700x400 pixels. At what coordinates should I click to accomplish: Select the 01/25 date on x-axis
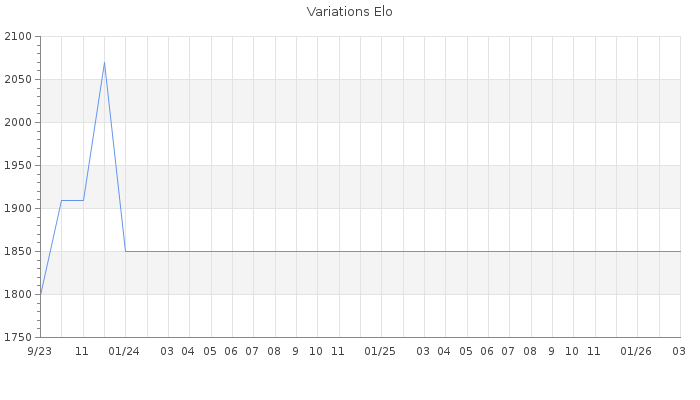pyautogui.click(x=381, y=351)
